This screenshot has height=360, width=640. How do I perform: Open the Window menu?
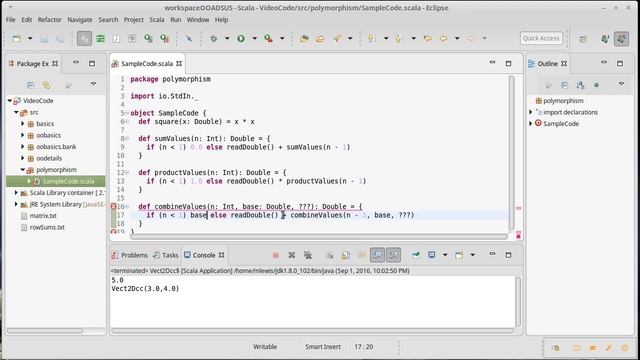coord(198,20)
